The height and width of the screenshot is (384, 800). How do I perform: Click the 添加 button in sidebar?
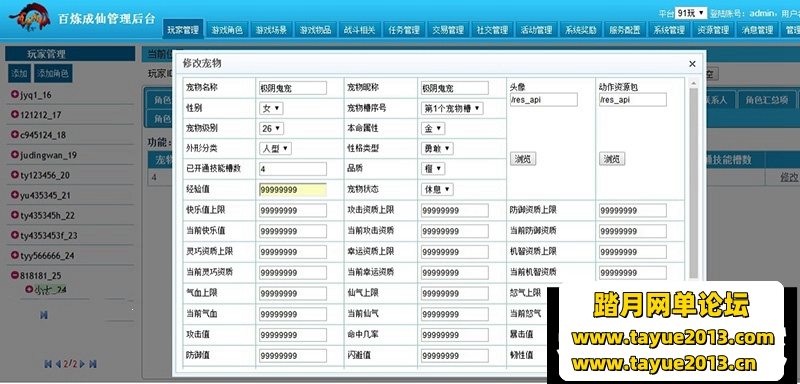19,73
